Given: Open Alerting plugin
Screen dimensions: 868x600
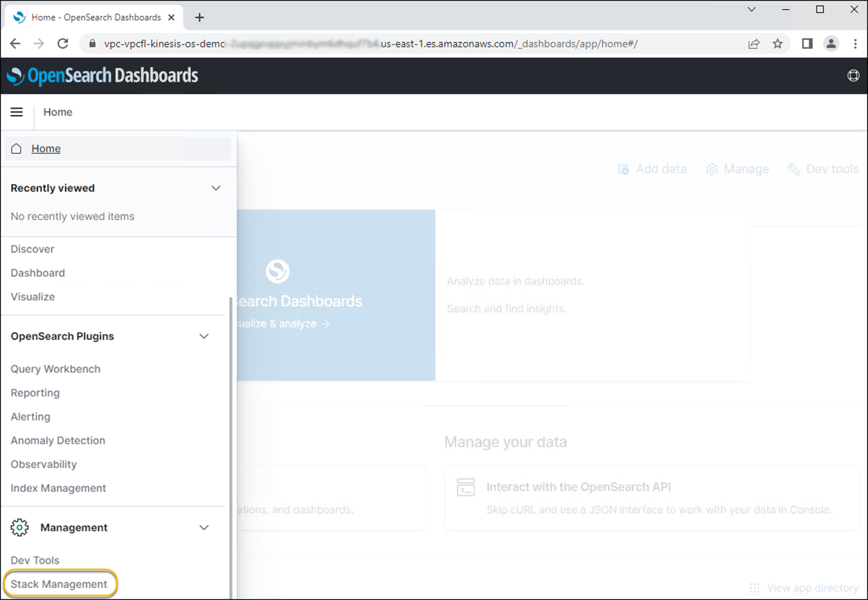Looking at the screenshot, I should click(x=30, y=416).
